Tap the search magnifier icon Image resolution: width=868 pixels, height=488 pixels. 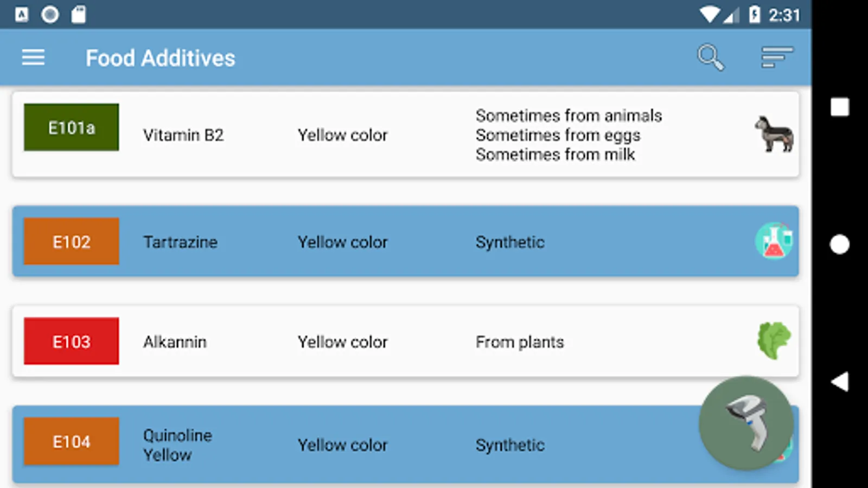(710, 57)
